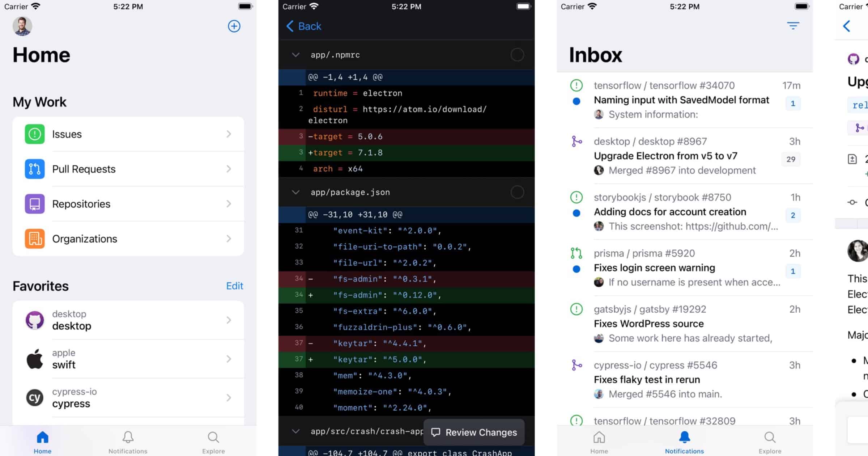This screenshot has height=456, width=868.
Task: Tap the purple Repositories icon
Action: tap(35, 204)
